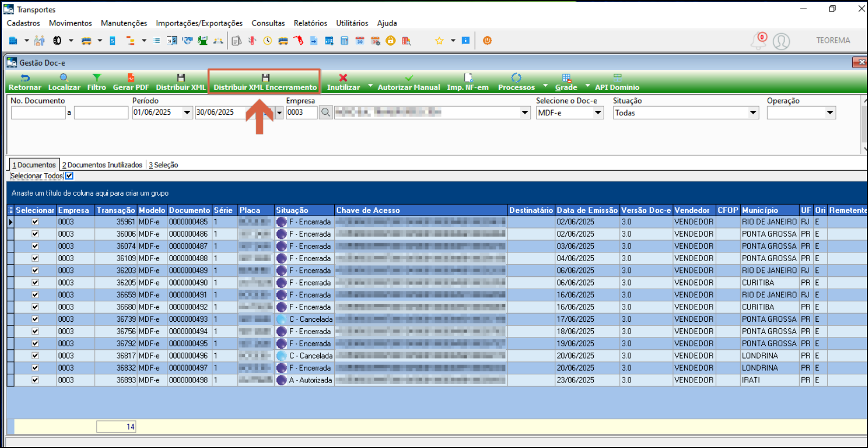Open the Operação dropdown
Screen dimensions: 868x448
click(830, 113)
